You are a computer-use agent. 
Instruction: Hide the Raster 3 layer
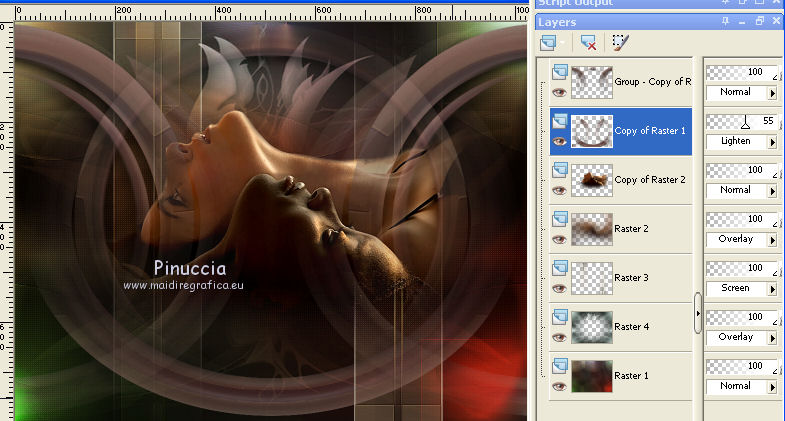559,288
